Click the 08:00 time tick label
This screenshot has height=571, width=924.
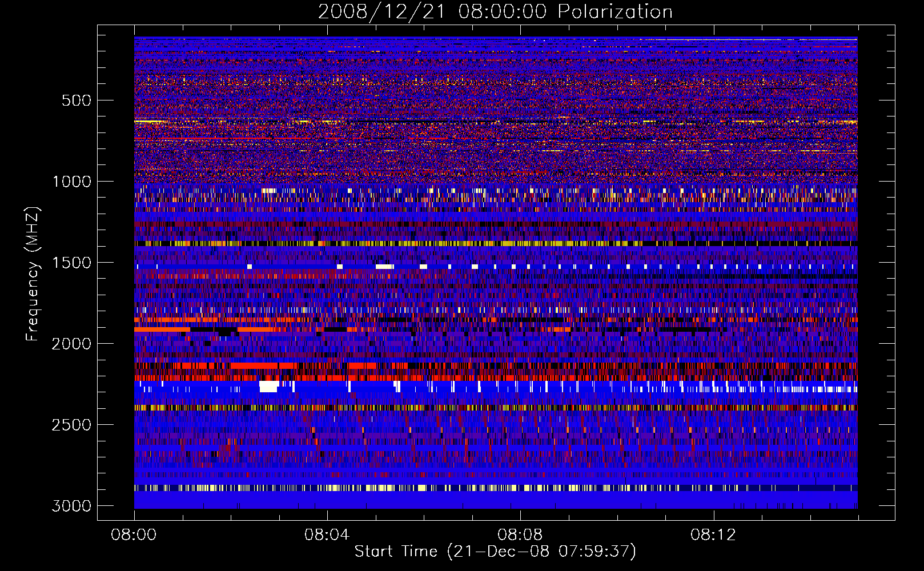pyautogui.click(x=134, y=535)
